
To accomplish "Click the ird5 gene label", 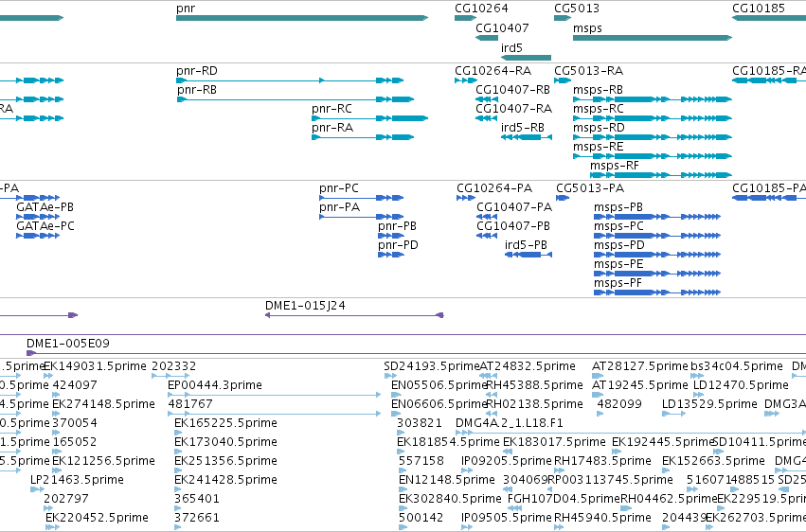I will [x=511, y=47].
